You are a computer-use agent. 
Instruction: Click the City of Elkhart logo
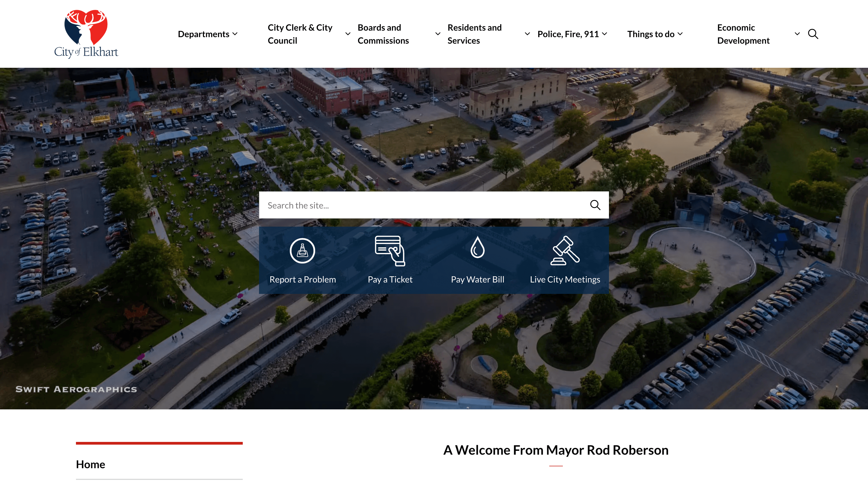point(86,34)
